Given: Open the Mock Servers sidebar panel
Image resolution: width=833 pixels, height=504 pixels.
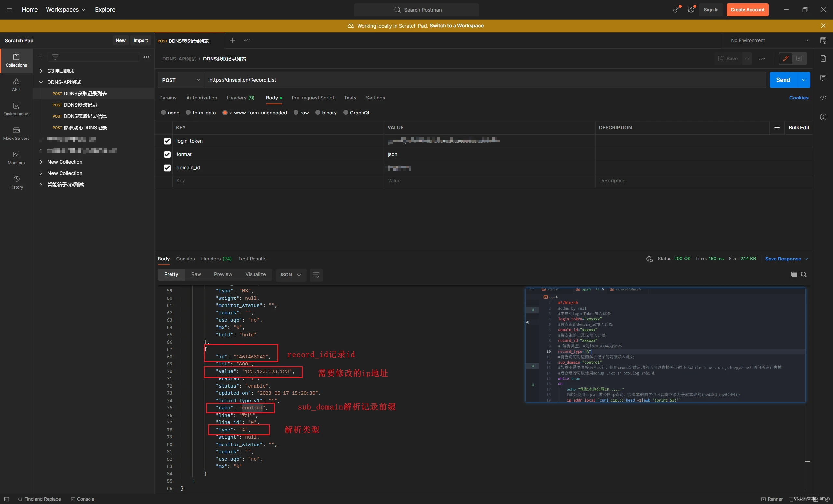Looking at the screenshot, I should coord(16,134).
